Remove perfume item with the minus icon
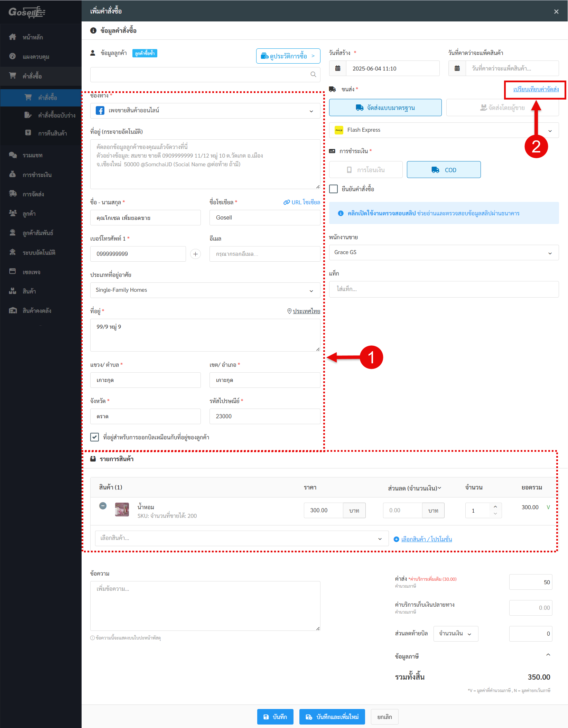568x728 pixels. (103, 506)
